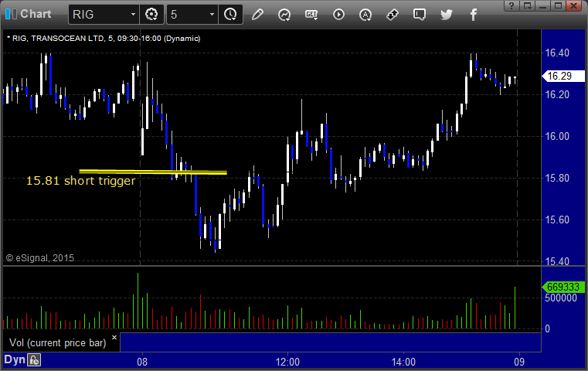
Task: Click the help question mark button
Action: [512, 5]
